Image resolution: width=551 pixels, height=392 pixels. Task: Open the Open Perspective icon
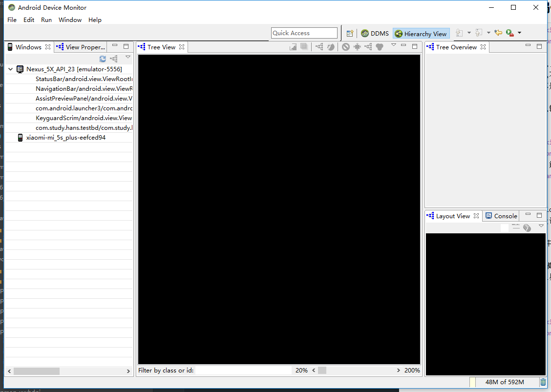coord(350,33)
